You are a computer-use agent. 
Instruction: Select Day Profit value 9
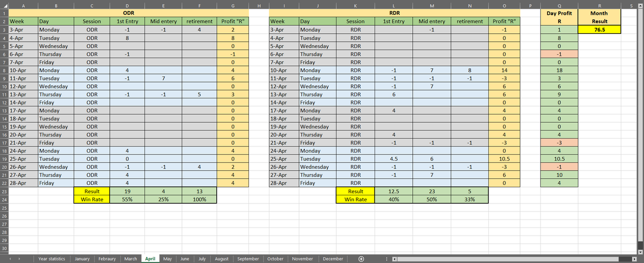(559, 94)
